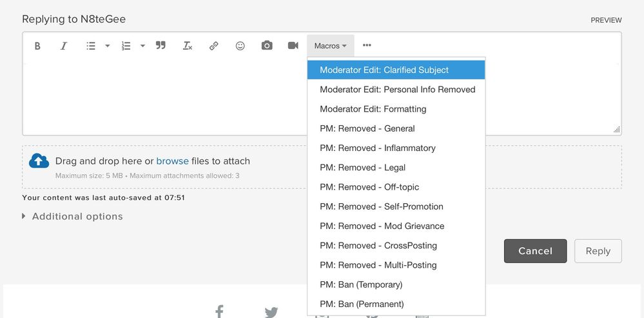This screenshot has width=644, height=318.
Task: Select macro Moderator Edit: Clarified Subject
Action: click(x=396, y=70)
